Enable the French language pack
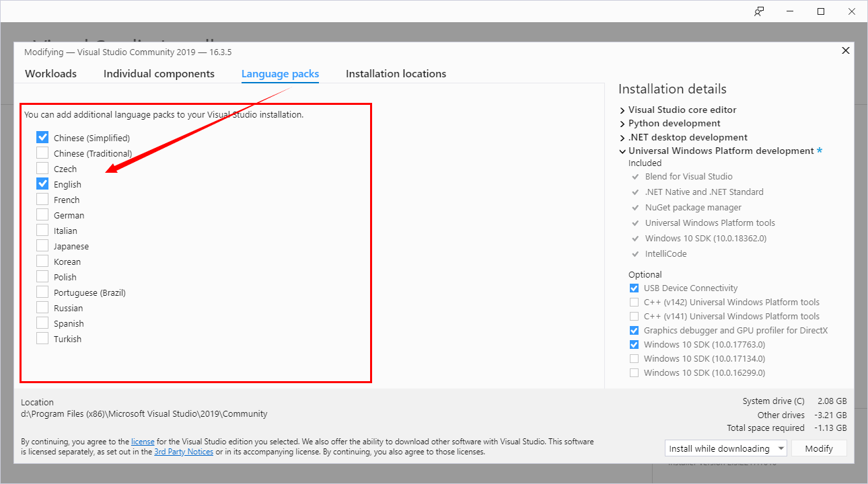868x484 pixels. click(42, 200)
